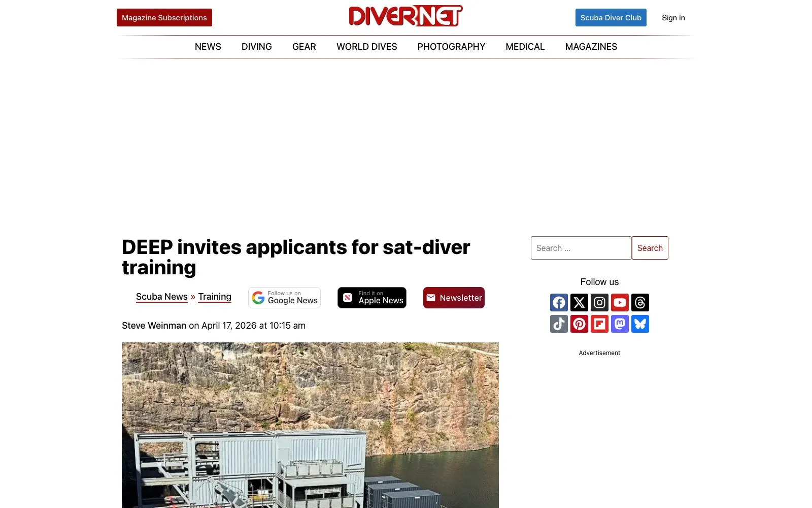Open the PHOTOGRAPHY menu item
812x508 pixels.
tap(451, 47)
